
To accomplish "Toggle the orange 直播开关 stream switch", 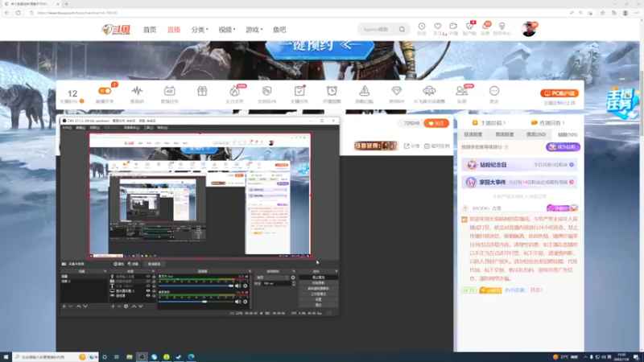I will [105, 91].
